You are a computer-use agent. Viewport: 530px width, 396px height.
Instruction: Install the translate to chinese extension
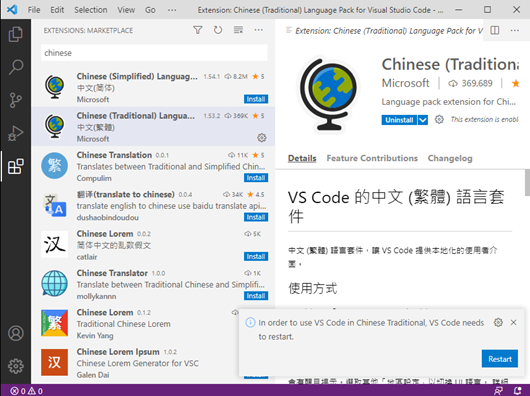point(256,217)
